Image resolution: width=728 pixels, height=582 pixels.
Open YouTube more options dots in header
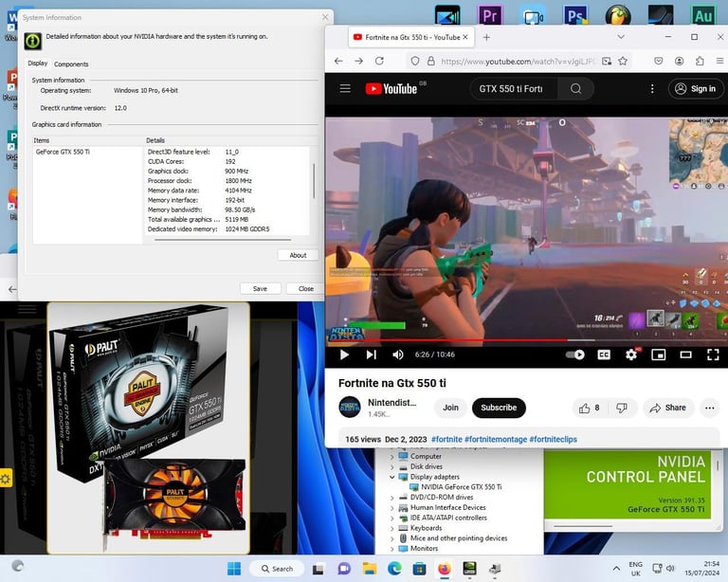(652, 89)
